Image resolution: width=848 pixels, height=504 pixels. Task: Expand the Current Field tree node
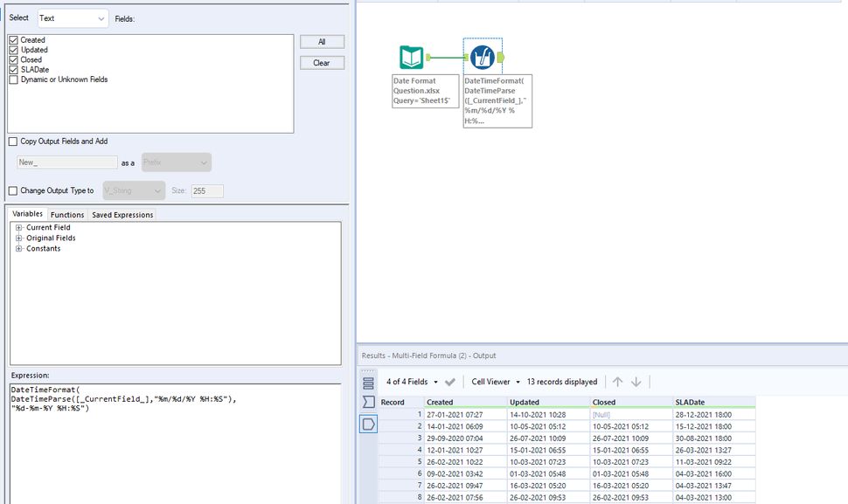[19, 227]
